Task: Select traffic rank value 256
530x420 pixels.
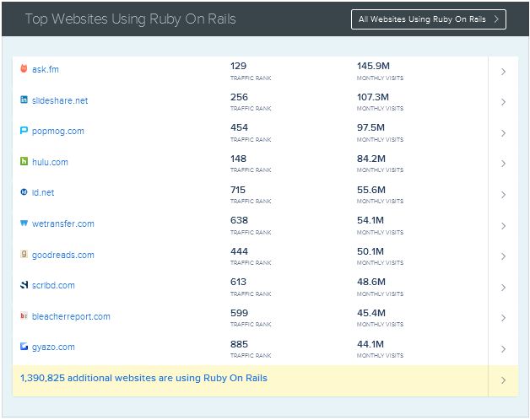Action: 239,97
